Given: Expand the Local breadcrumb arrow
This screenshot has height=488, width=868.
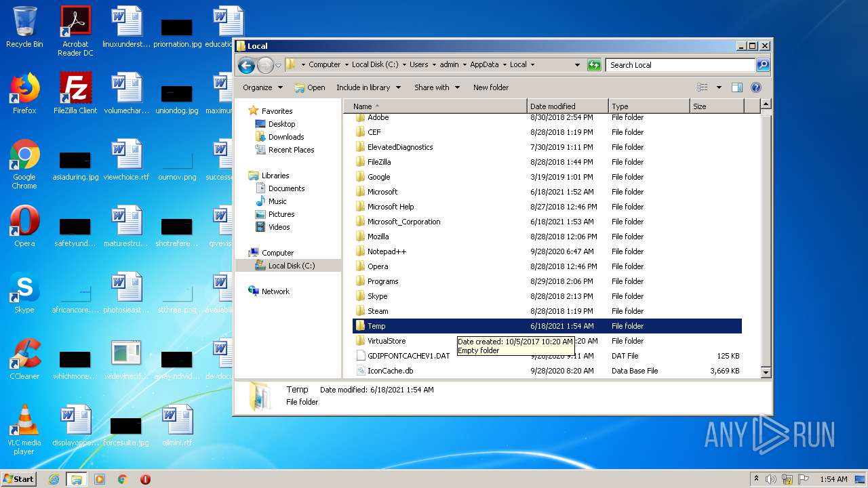Looking at the screenshot, I should [532, 65].
